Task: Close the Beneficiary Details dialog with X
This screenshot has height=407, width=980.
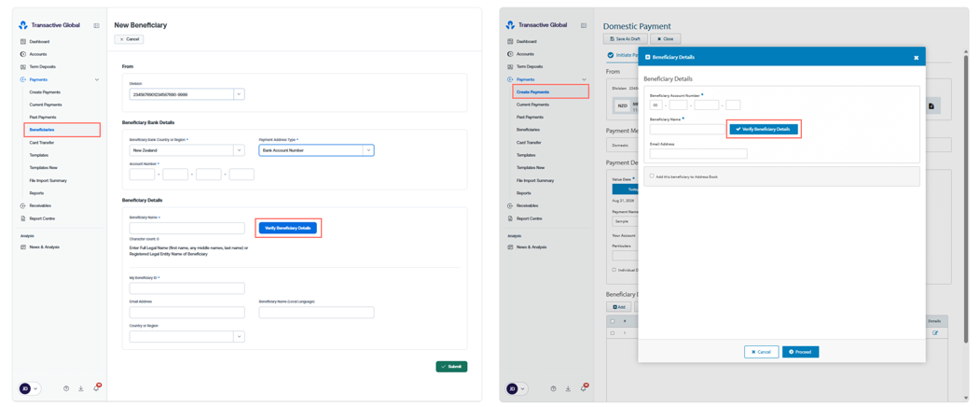Action: tap(917, 57)
